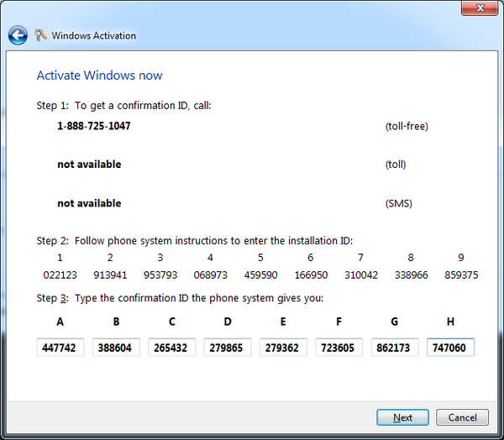Select installation ID block 022123
Image resolution: width=504 pixels, height=440 pixels.
(60, 275)
